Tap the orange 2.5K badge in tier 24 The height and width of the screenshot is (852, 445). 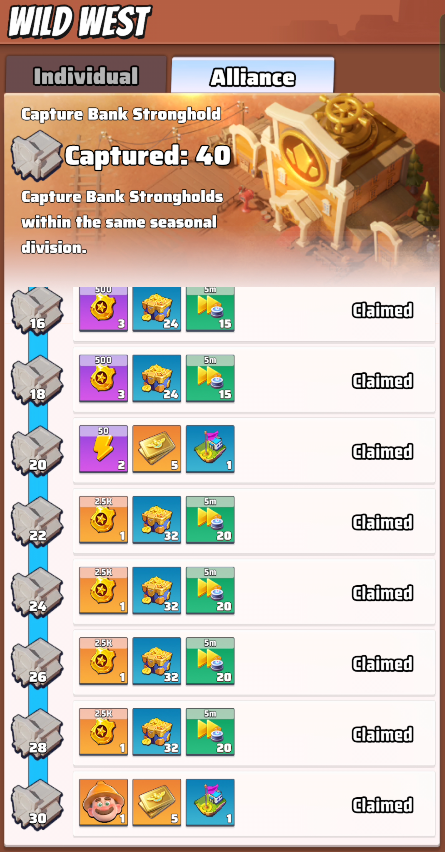103,590
